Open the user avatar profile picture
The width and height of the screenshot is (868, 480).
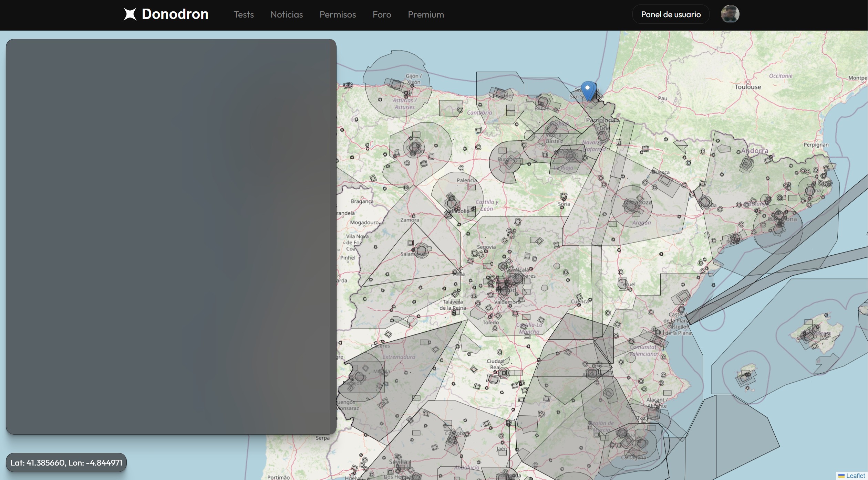tap(730, 14)
